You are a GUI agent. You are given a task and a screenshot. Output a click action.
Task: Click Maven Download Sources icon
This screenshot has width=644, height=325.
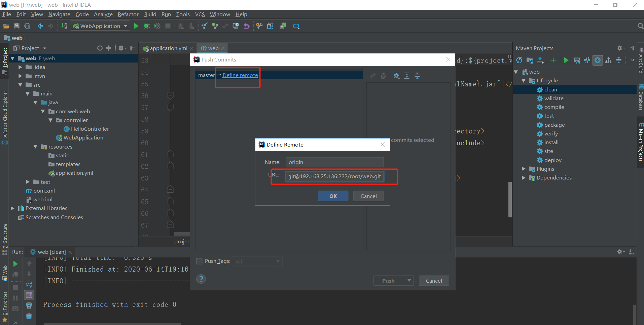540,60
